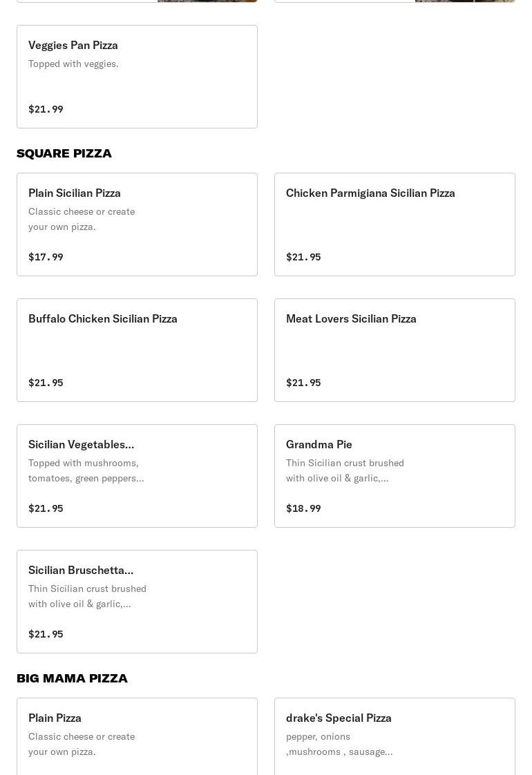Click the $18.99 Grandma Pie price
Viewport: 532px width, 775px height.
click(303, 508)
